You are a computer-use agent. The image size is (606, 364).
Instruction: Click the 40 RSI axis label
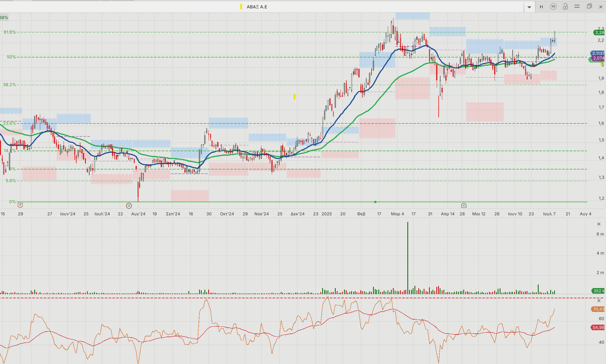click(601, 342)
